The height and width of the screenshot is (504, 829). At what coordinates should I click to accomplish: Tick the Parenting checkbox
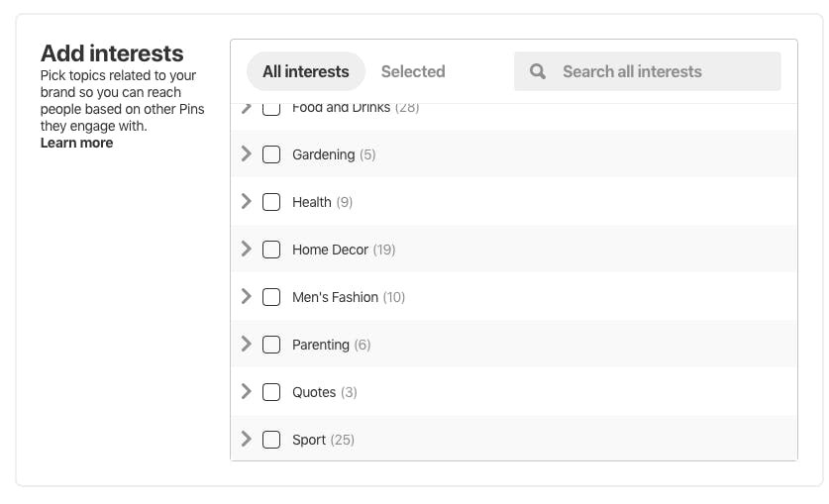coord(271,345)
